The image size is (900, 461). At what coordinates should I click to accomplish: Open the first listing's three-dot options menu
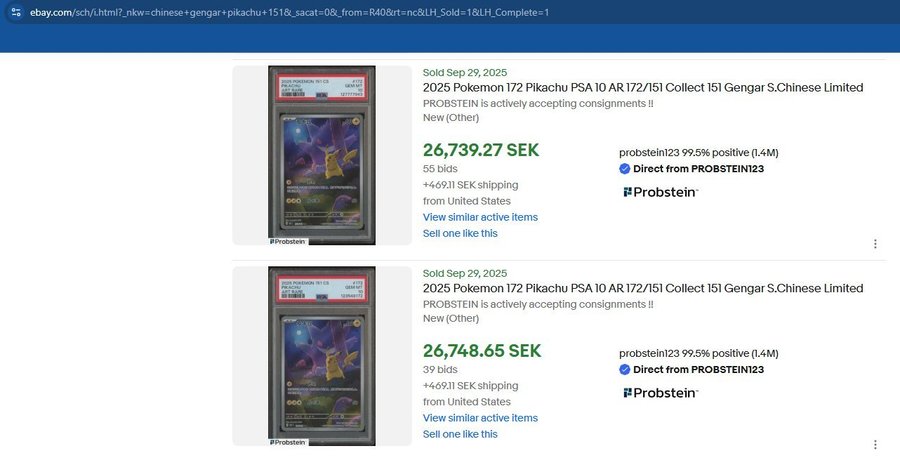coord(875,244)
